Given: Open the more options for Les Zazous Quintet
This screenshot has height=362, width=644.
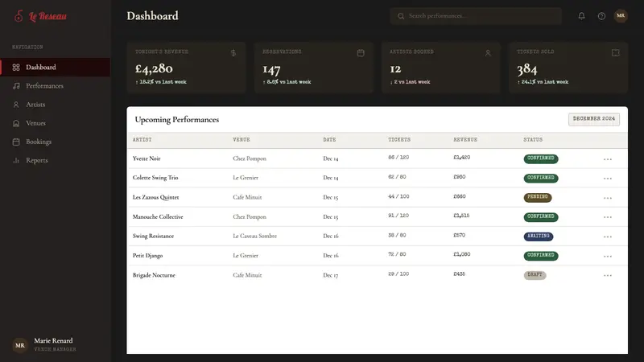Looking at the screenshot, I should [x=608, y=198].
